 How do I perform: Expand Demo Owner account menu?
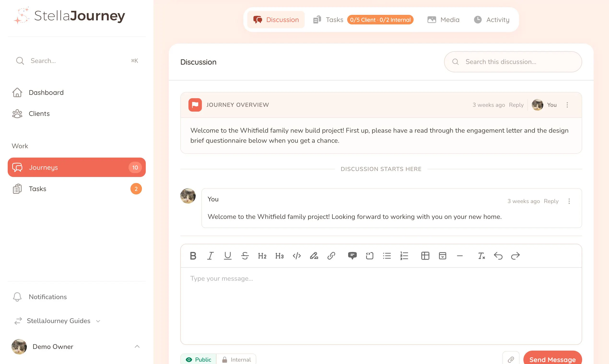coord(77,347)
